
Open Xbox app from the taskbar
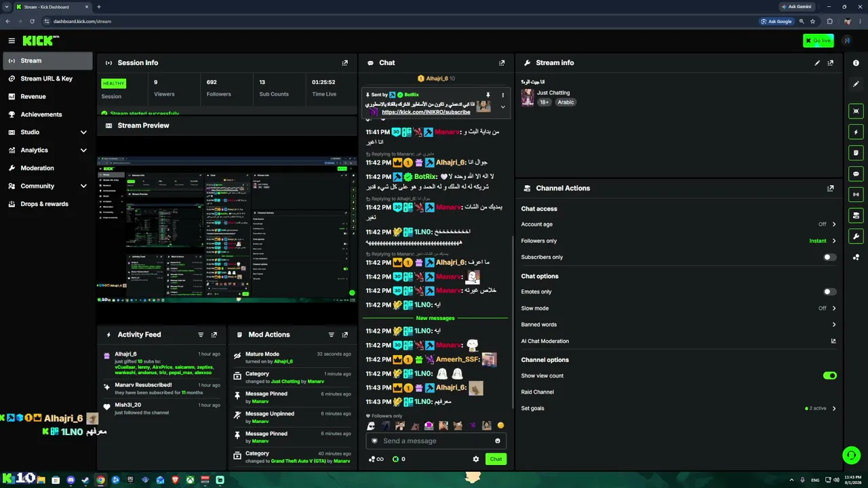click(190, 480)
